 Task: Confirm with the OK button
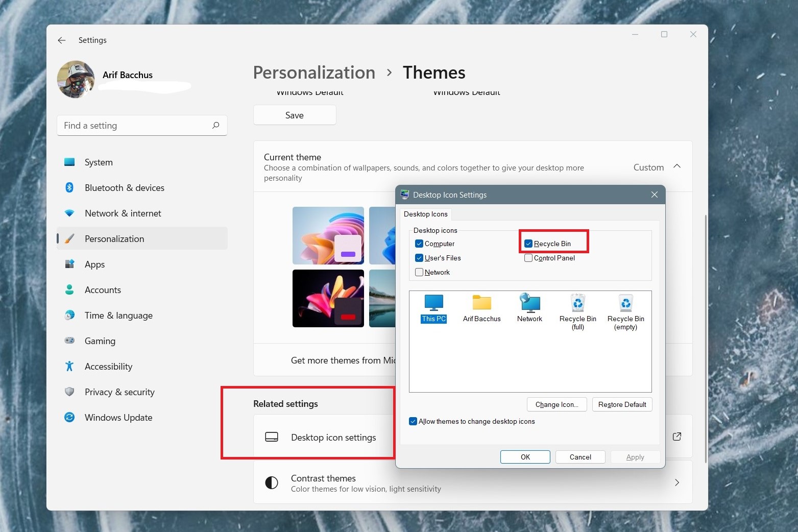tap(525, 457)
